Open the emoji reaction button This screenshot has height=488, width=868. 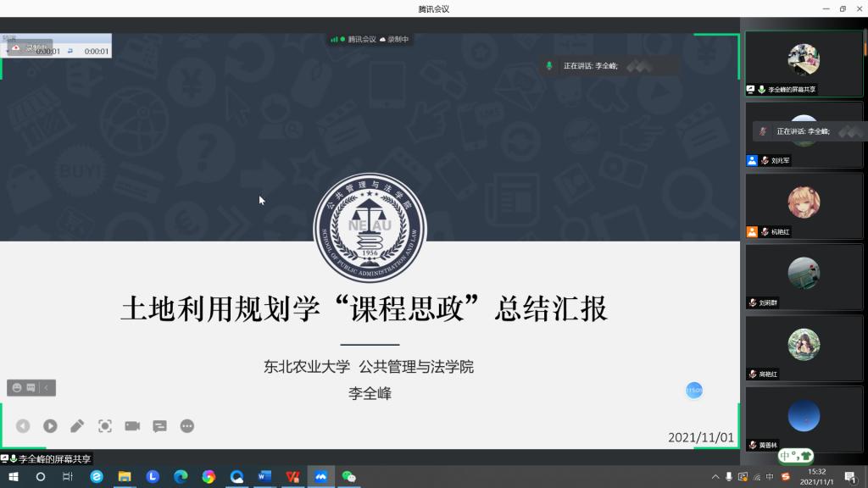16,388
